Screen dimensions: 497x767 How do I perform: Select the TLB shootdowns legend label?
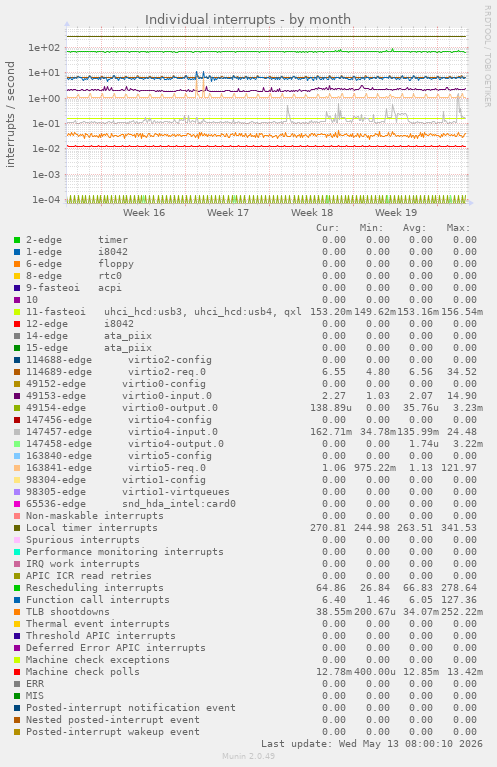point(68,611)
